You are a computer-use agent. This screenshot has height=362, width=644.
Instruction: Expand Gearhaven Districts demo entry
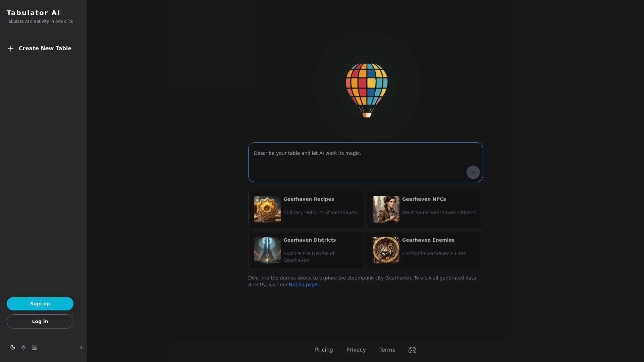click(306, 250)
